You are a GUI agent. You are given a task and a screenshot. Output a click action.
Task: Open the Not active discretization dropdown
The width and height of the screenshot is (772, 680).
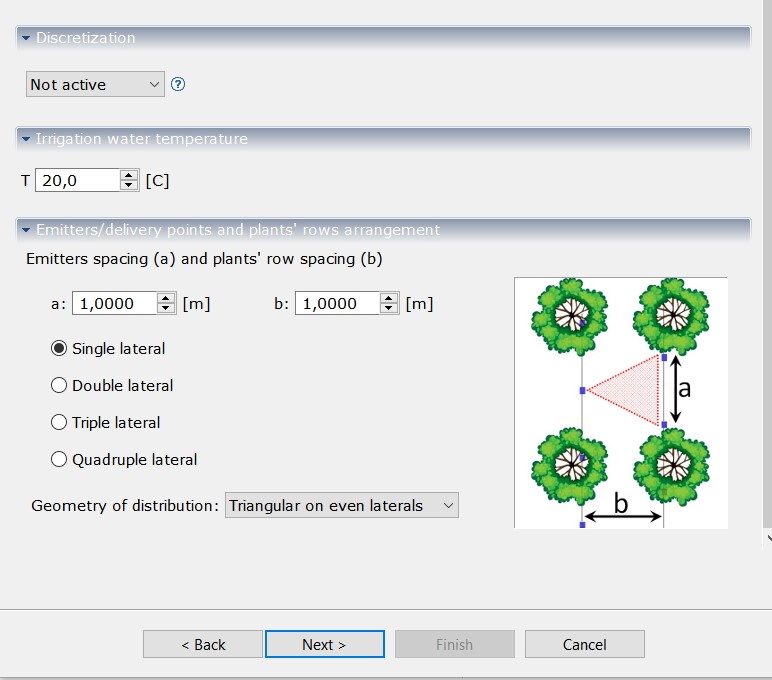95,85
